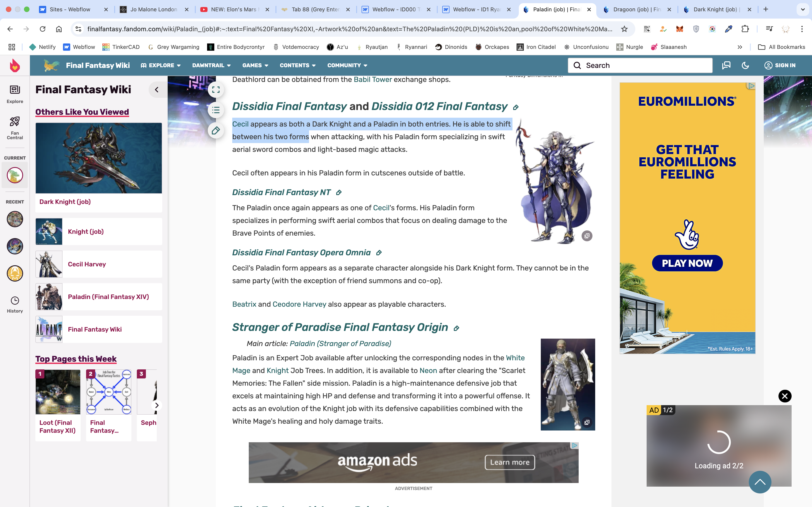
Task: Bookmark page with the star icon
Action: 624,29
